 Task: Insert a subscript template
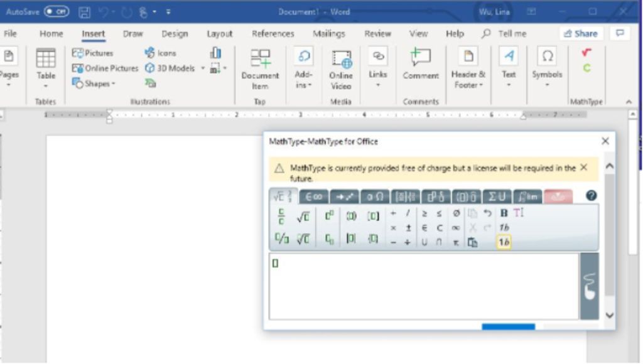[x=329, y=238]
